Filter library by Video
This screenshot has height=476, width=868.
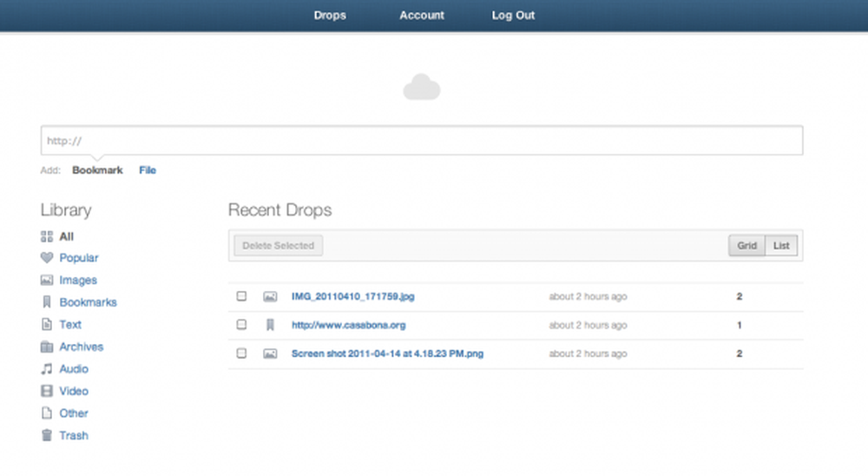click(x=74, y=391)
